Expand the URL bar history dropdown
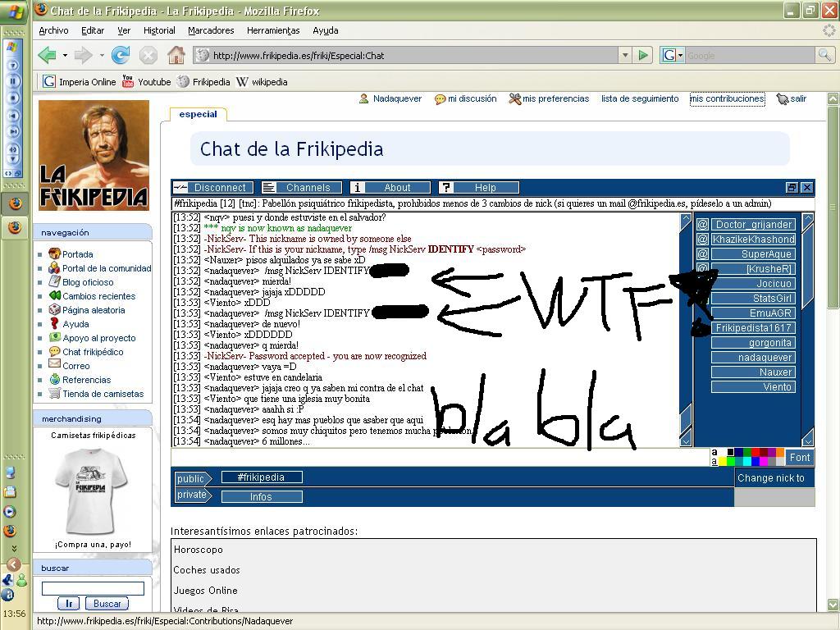The width and height of the screenshot is (840, 630). click(x=625, y=55)
